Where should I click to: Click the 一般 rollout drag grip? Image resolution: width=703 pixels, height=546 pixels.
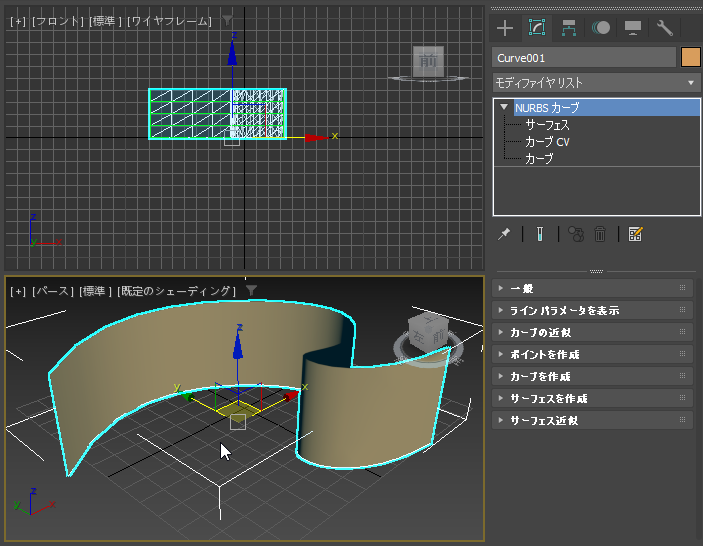(x=682, y=288)
